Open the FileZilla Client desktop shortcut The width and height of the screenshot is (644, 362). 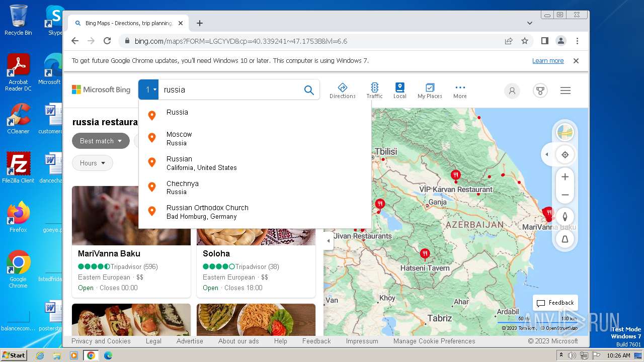click(18, 168)
